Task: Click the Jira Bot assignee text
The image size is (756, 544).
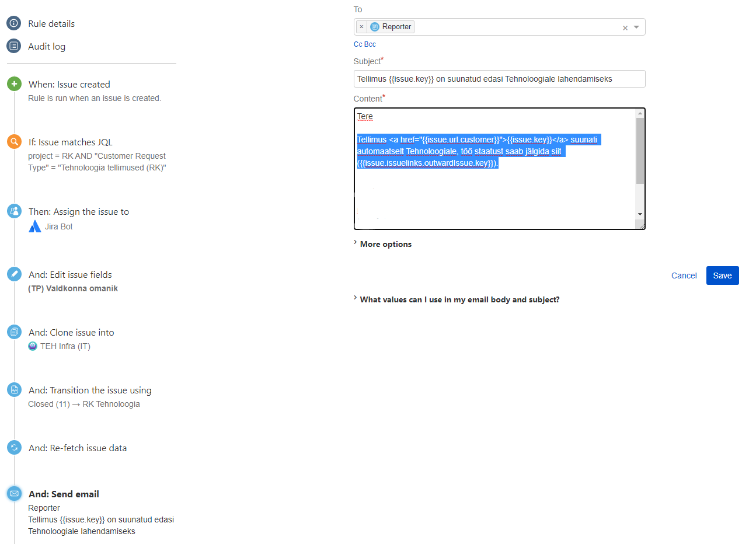Action: click(59, 226)
